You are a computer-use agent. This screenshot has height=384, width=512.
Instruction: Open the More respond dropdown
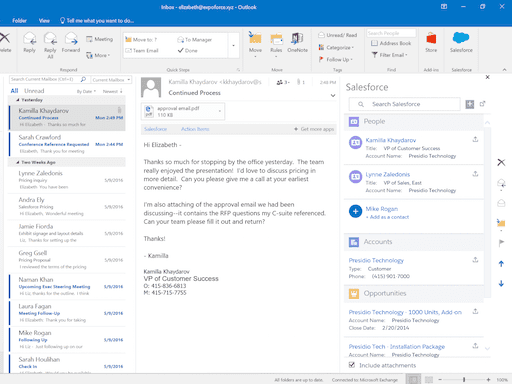point(98,55)
